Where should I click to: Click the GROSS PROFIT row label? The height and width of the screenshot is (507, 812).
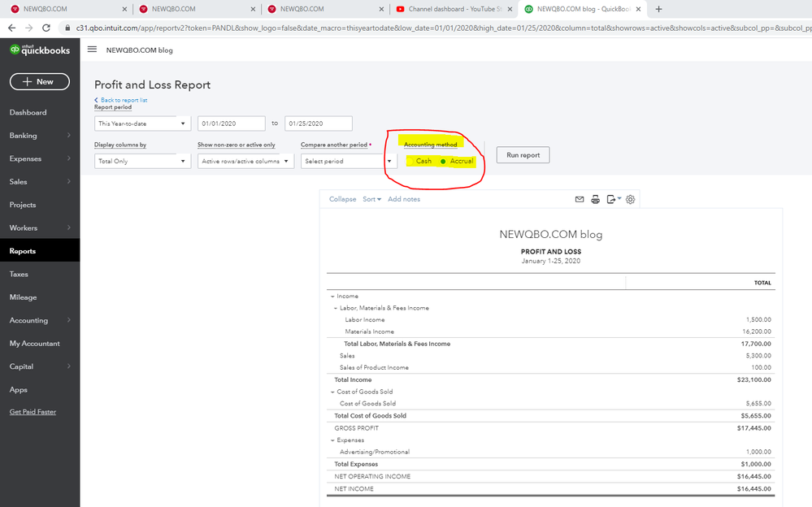click(356, 428)
